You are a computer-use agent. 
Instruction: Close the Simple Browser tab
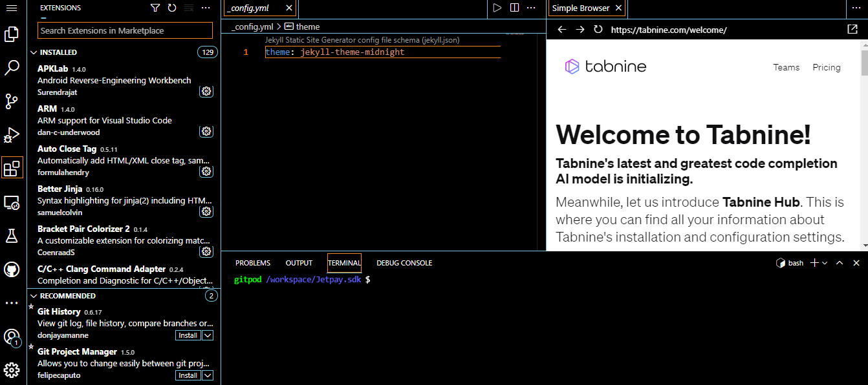tap(619, 8)
